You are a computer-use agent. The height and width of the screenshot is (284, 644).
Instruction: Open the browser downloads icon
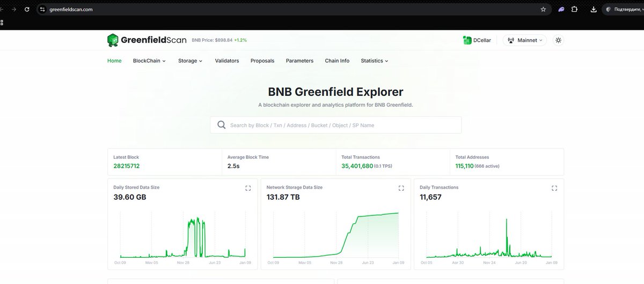point(594,9)
